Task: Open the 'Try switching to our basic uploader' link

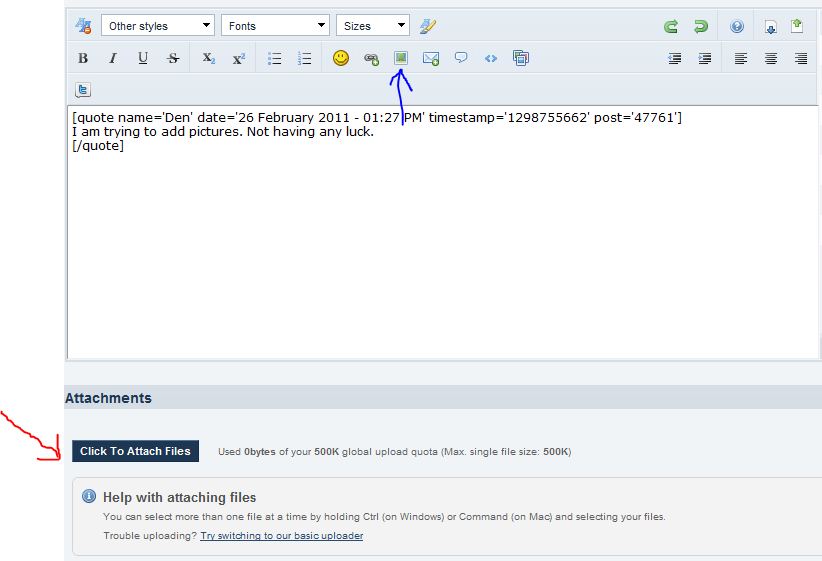Action: point(281,536)
